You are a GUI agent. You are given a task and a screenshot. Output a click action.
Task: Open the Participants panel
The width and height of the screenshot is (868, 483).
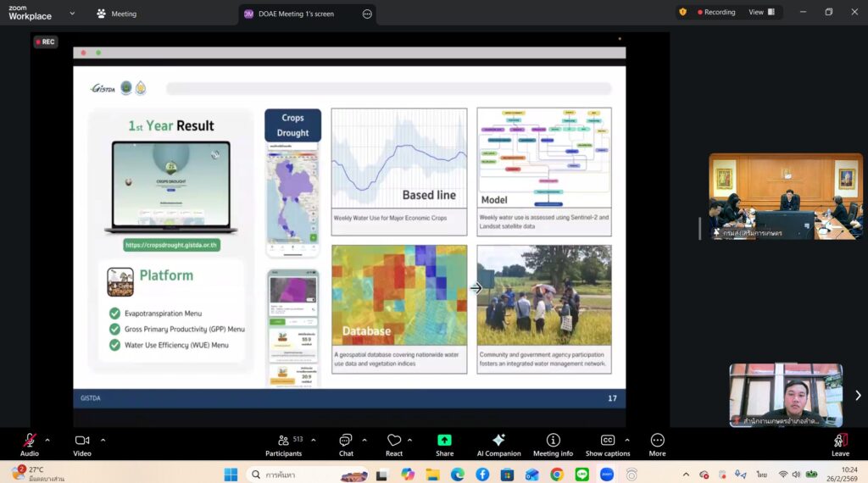pos(283,441)
